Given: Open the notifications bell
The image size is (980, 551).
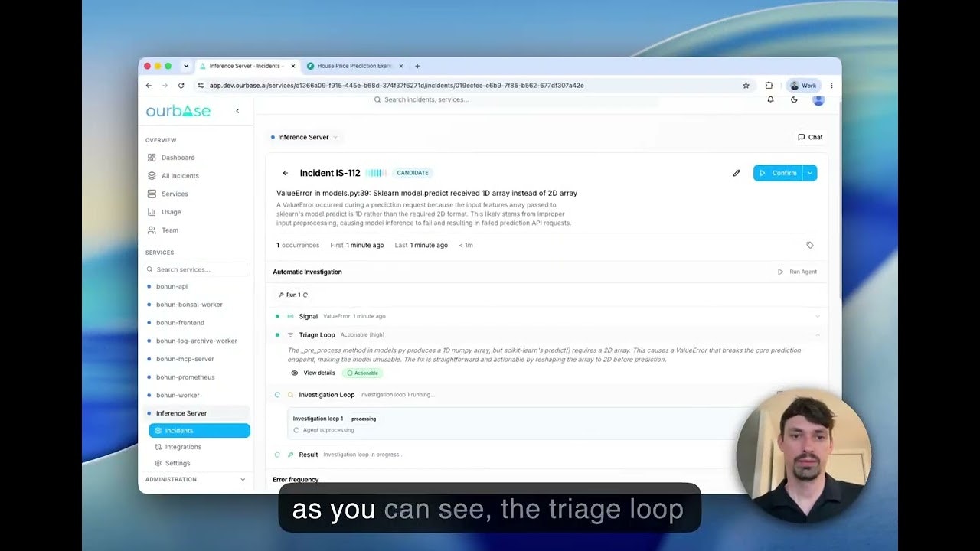Looking at the screenshot, I should tap(770, 99).
